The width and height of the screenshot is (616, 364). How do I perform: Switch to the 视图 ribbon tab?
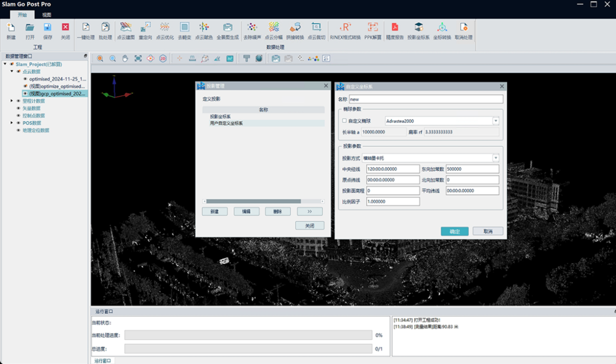[x=47, y=15]
